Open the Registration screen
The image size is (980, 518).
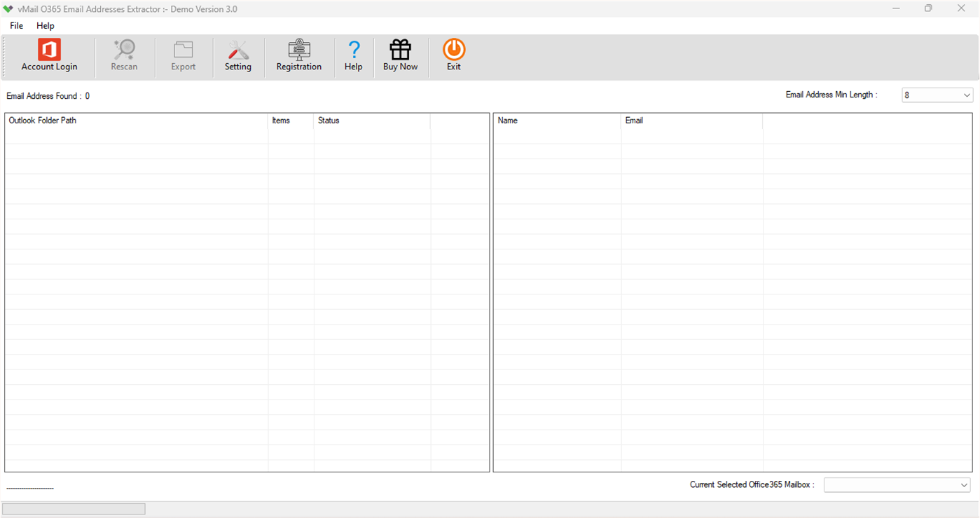point(299,55)
